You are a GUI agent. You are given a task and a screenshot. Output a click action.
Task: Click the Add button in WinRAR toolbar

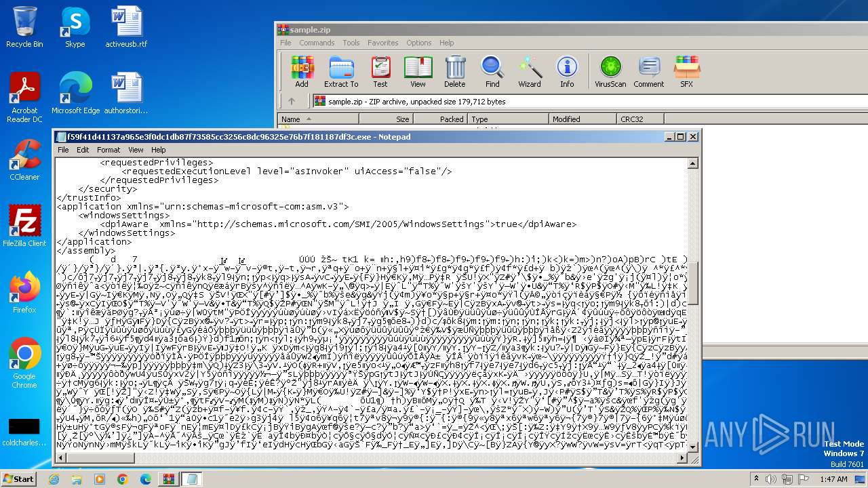click(302, 72)
